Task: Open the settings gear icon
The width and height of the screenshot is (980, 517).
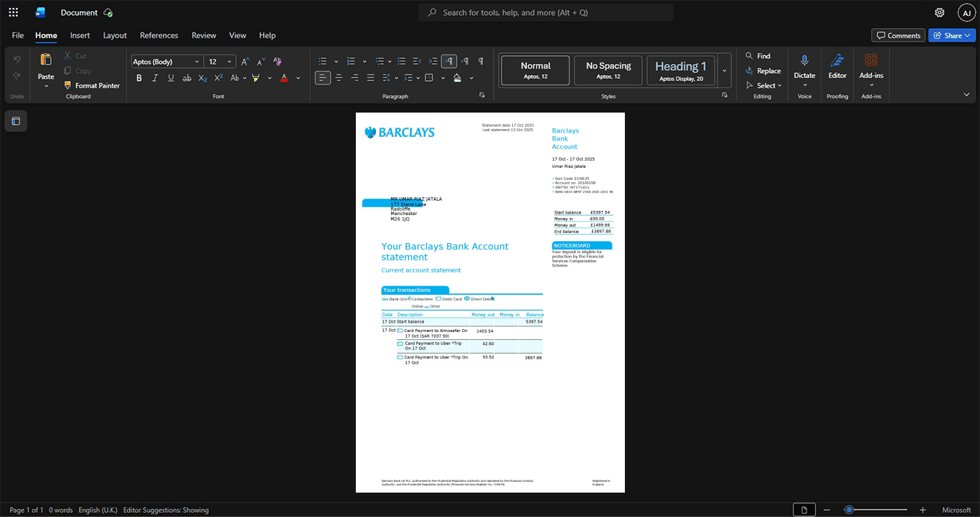Action: pyautogui.click(x=939, y=12)
